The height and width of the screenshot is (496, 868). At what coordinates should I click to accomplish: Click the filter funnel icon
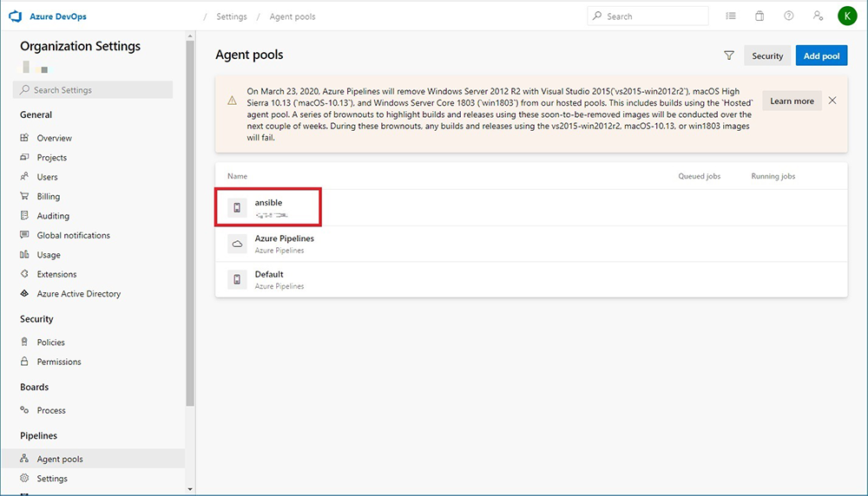[729, 55]
